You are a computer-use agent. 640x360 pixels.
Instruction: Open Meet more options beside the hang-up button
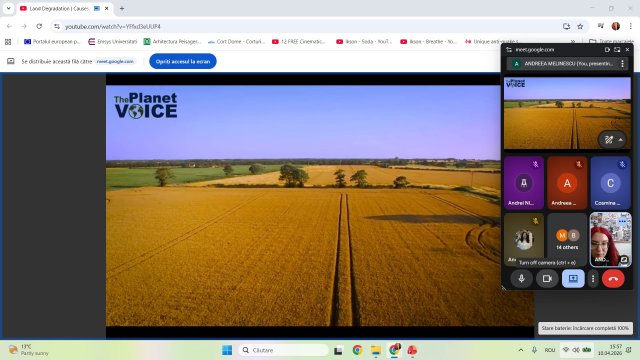coord(593,279)
